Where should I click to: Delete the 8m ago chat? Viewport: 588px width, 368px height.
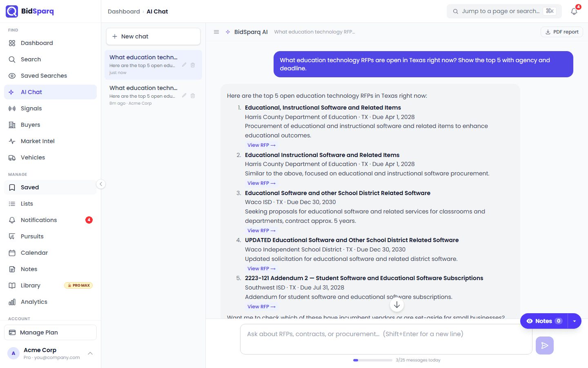193,96
